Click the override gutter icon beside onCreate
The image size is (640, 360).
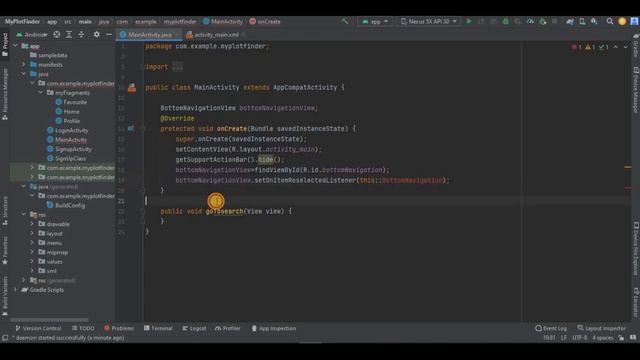coord(131,129)
